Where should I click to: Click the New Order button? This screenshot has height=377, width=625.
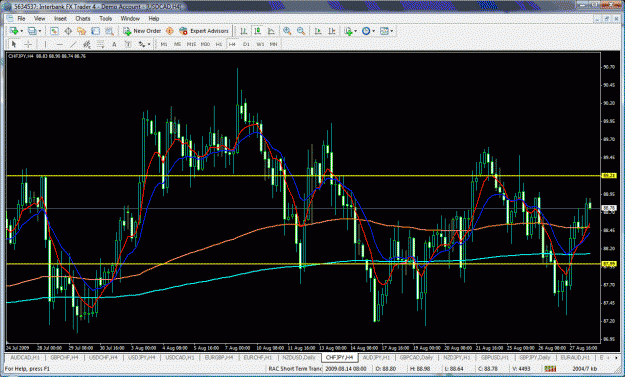tap(142, 31)
